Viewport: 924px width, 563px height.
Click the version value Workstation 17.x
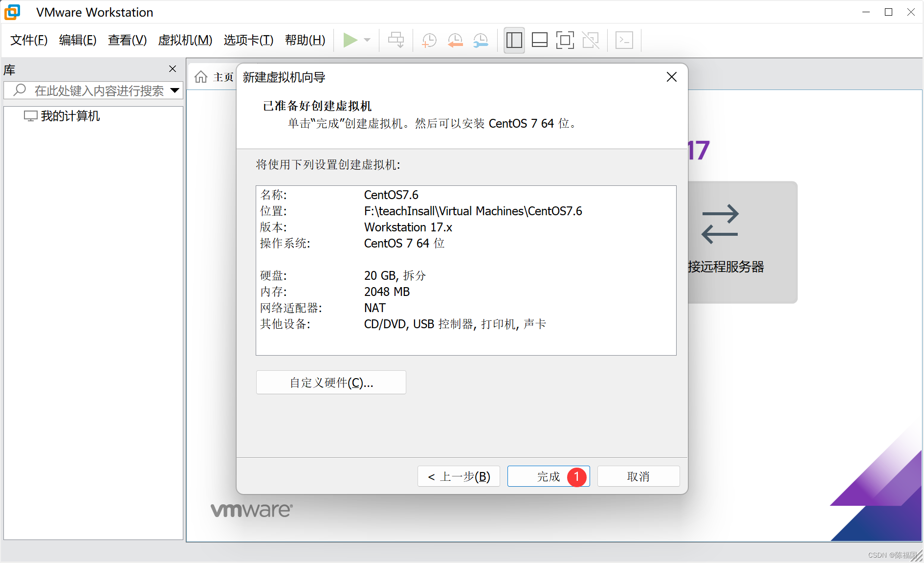coord(408,227)
